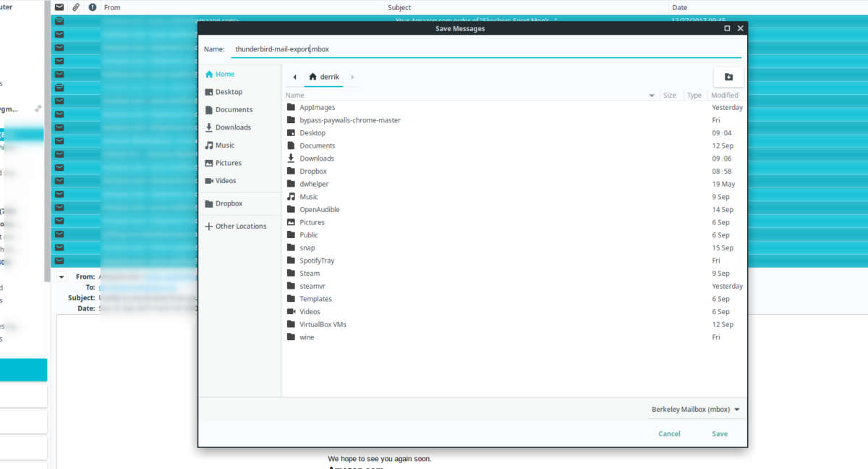Create a new folder using the folder-plus icon
The height and width of the screenshot is (469, 868).
728,77
